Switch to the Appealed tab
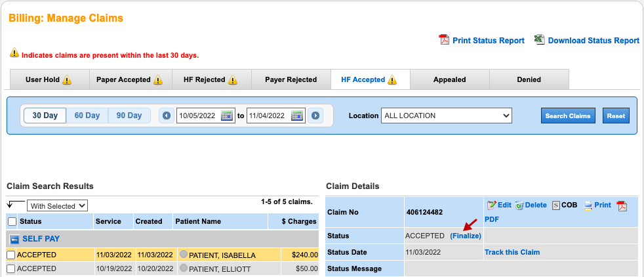The height and width of the screenshot is (277, 644). 450,79
